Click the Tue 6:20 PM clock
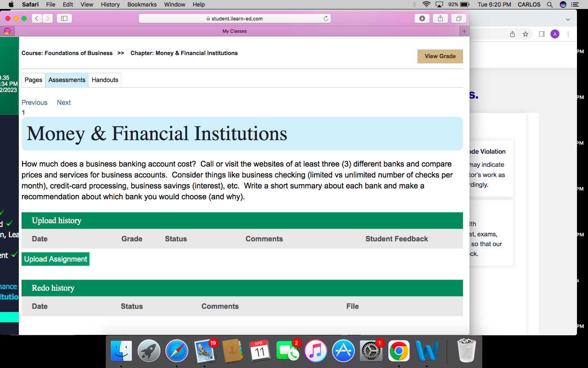The height and width of the screenshot is (368, 588). (494, 4)
